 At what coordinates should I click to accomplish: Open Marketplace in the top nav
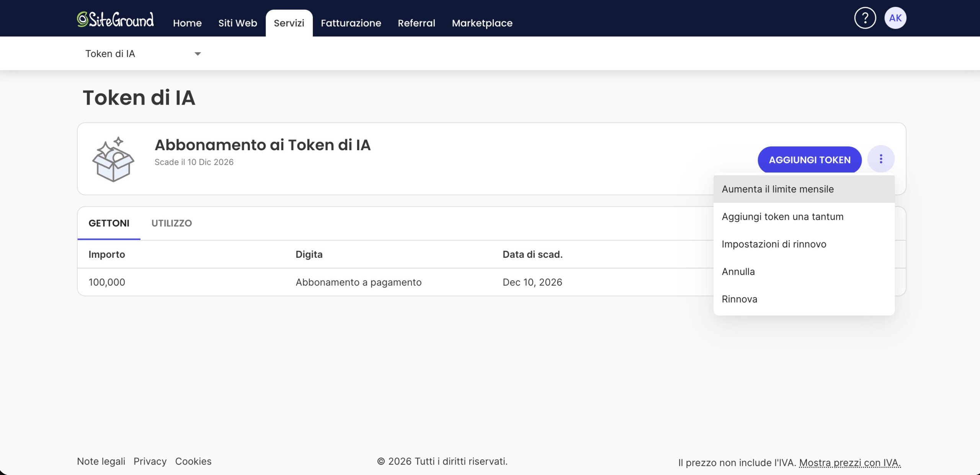coord(482,23)
